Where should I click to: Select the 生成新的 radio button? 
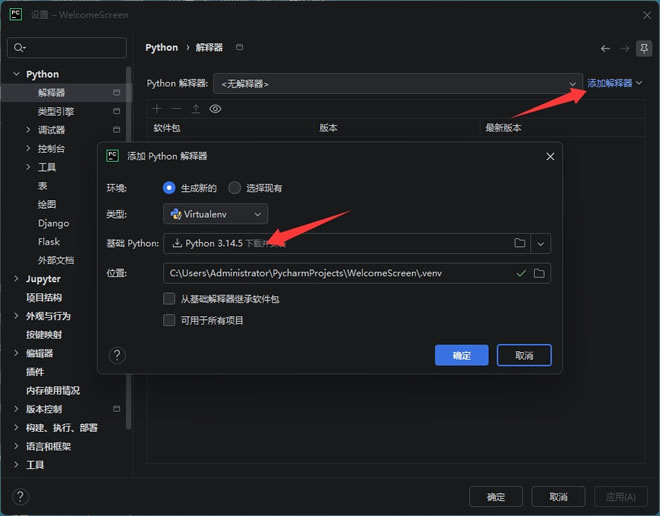click(169, 188)
